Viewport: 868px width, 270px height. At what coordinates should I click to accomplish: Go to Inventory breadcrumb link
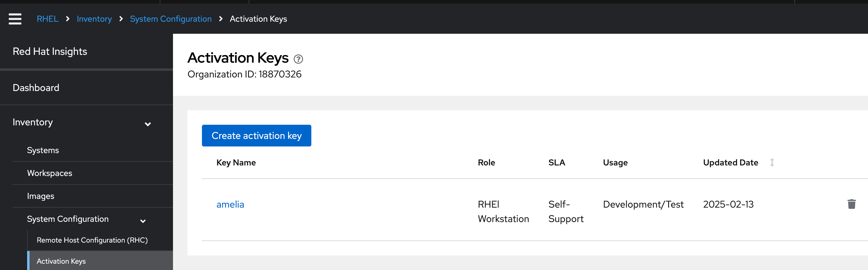pyautogui.click(x=94, y=19)
